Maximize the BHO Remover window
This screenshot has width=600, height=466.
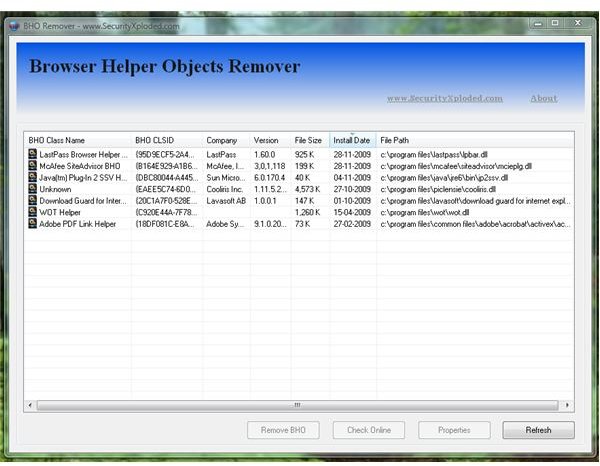[x=555, y=24]
